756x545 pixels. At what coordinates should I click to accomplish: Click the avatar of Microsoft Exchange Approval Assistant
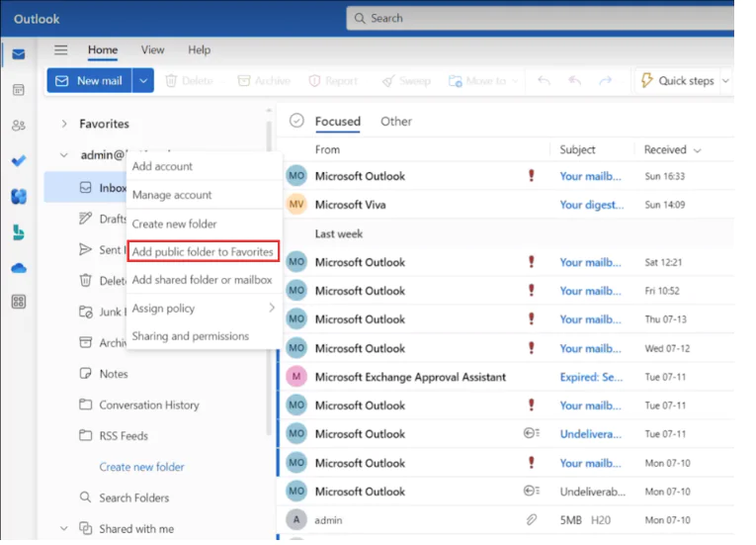point(296,377)
